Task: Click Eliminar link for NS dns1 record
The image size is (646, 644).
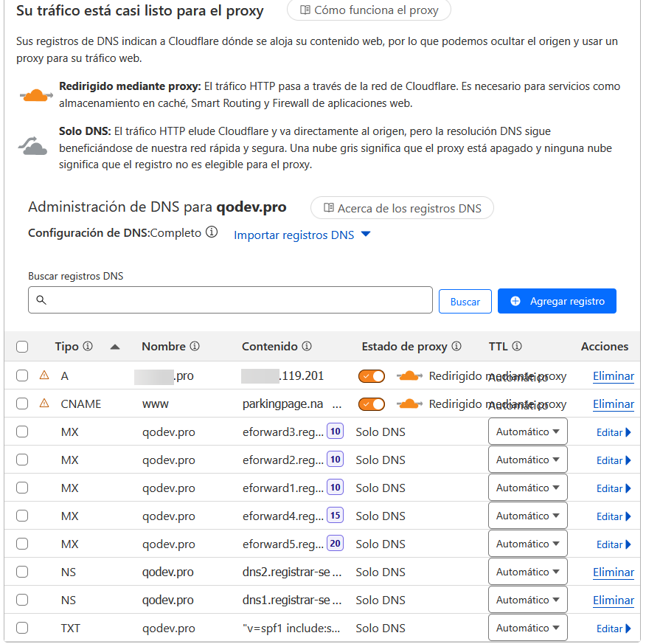Action: click(x=614, y=600)
